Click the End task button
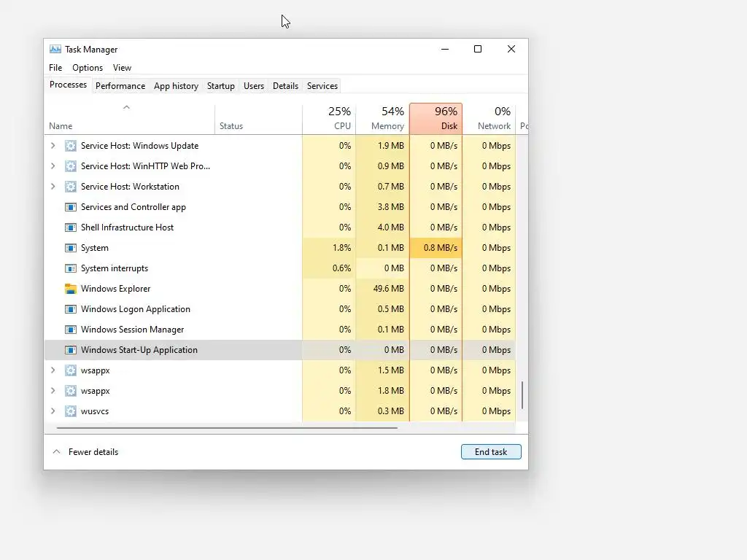 [x=491, y=452]
